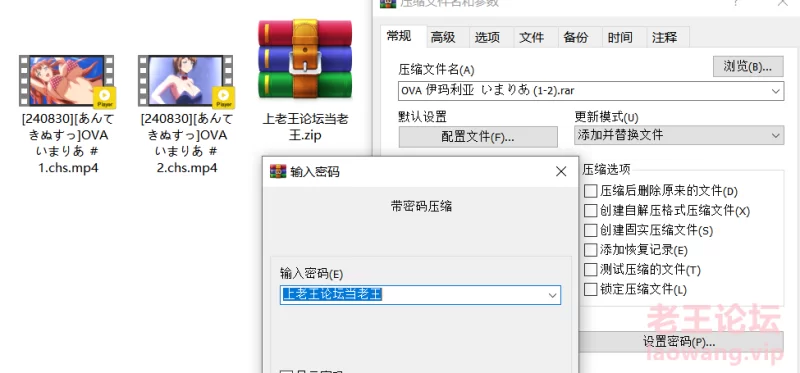Select the #2.chs.mp4 video file icon

[186, 82]
